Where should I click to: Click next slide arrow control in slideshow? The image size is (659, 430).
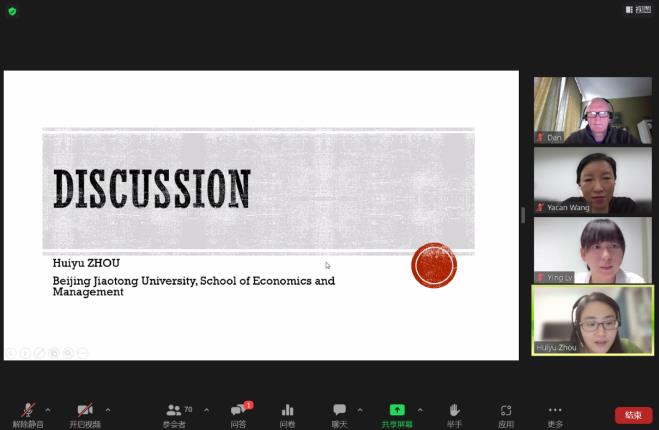click(x=26, y=353)
